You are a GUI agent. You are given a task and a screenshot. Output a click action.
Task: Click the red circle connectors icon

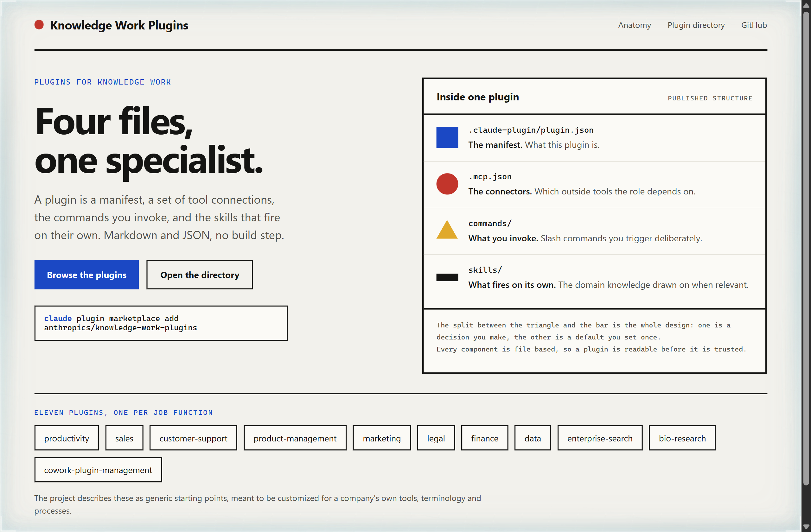click(x=447, y=184)
